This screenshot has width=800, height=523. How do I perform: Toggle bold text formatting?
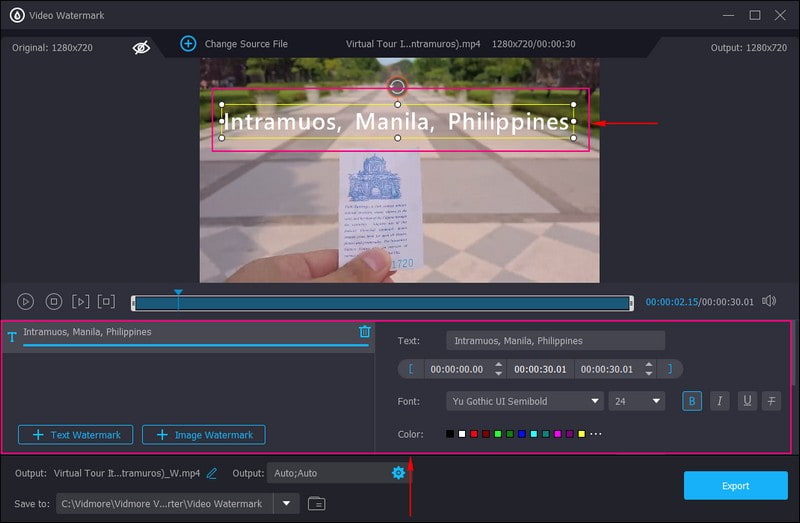coord(692,401)
